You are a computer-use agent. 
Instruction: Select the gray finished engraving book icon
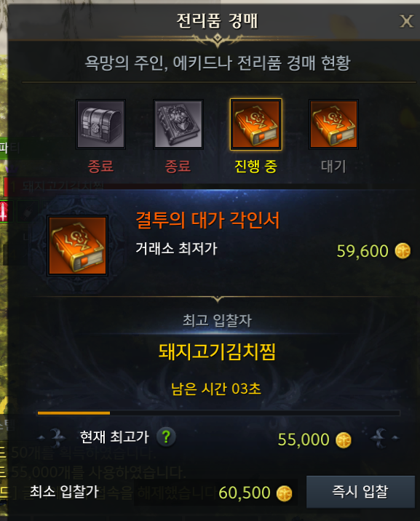178,124
